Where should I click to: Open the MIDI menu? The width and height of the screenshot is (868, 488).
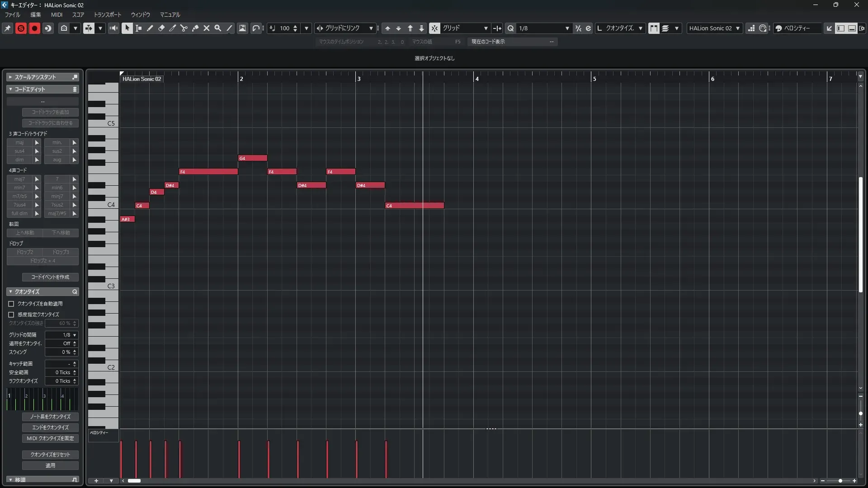click(57, 14)
